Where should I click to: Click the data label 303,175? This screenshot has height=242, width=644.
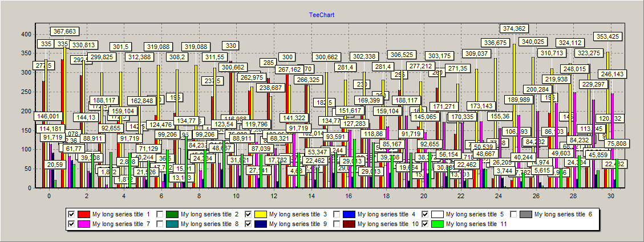[x=439, y=56]
